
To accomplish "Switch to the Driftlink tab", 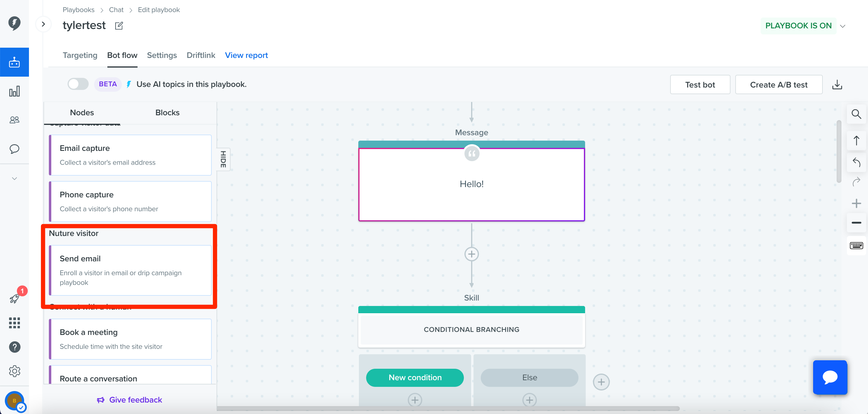I will click(201, 55).
